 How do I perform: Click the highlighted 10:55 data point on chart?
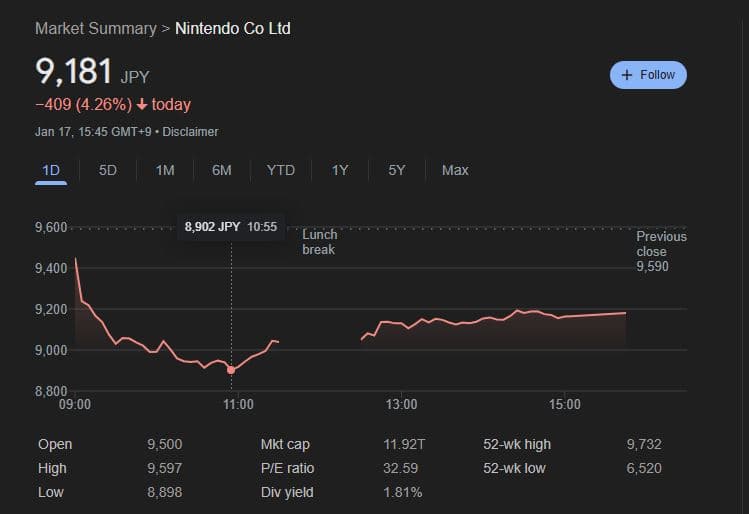pos(232,369)
